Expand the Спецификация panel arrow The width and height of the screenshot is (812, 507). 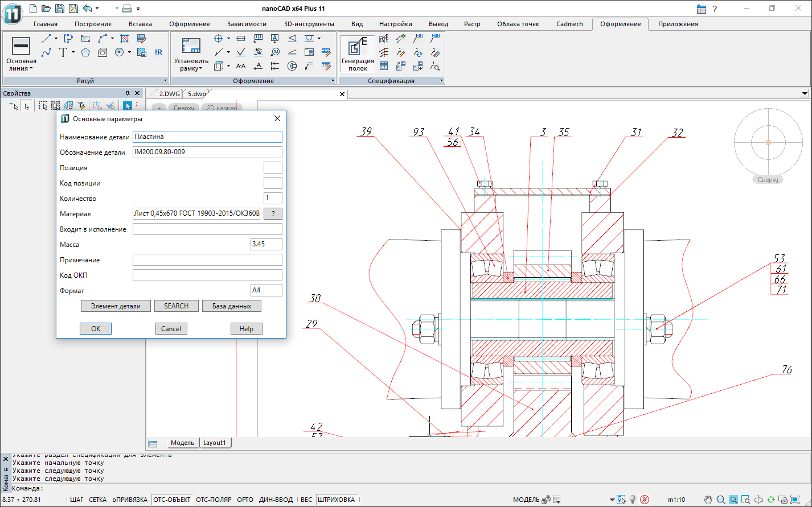441,81
